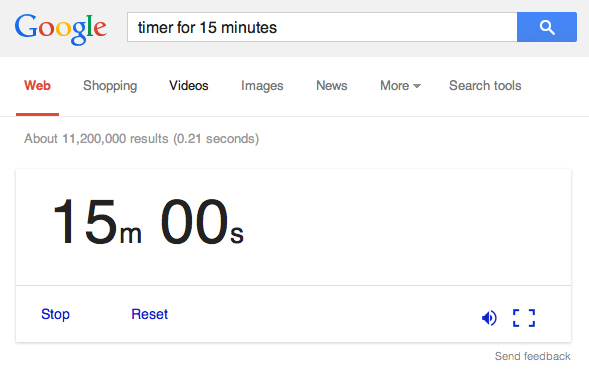
Task: Open the timer in fullscreen mode
Action: [524, 318]
